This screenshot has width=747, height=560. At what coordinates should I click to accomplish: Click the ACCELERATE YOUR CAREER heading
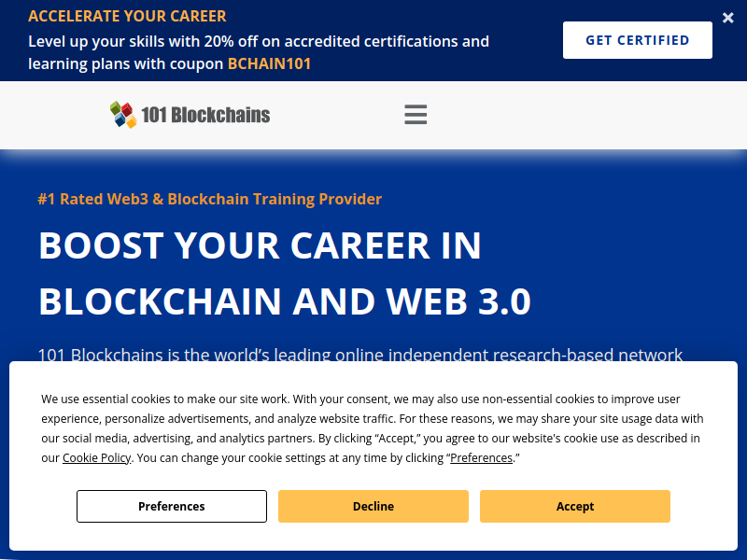point(127,16)
